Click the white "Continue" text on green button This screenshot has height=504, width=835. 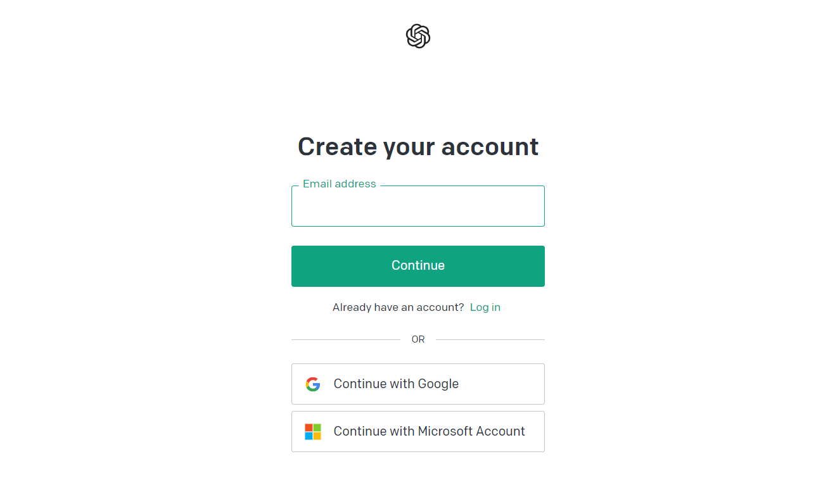click(418, 266)
